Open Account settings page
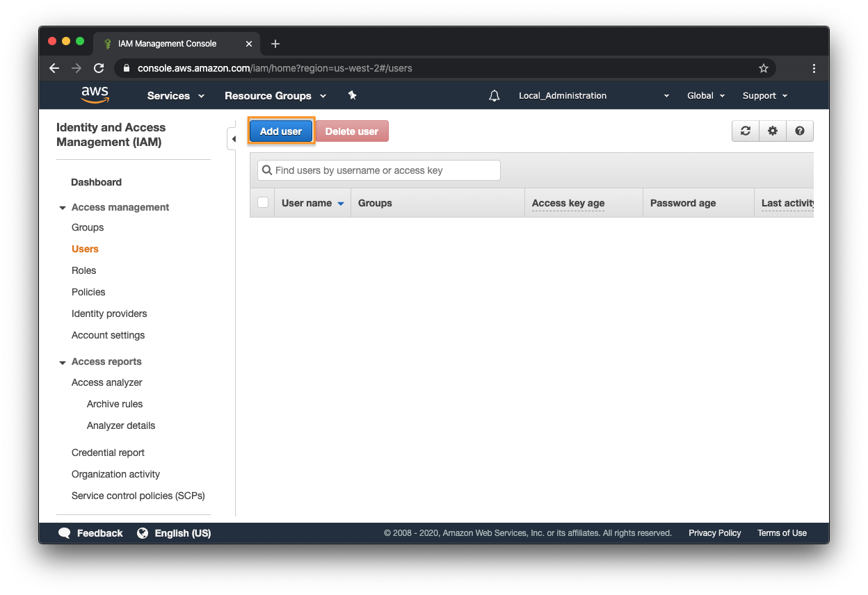Viewport: 868px width, 595px height. pos(108,335)
